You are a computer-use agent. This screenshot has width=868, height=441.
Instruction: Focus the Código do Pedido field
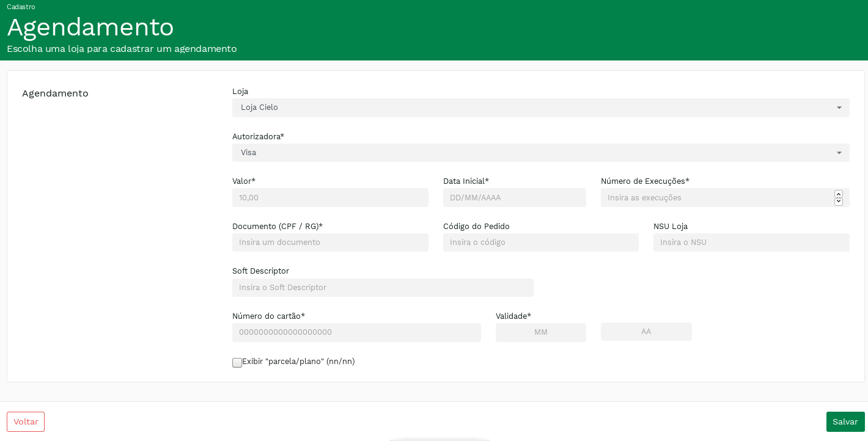(540, 242)
